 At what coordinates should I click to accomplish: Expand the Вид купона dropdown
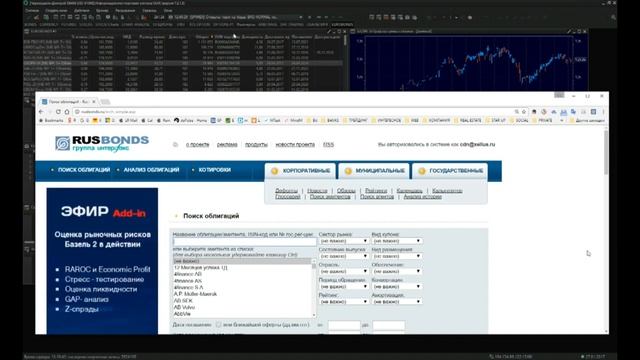pos(397,241)
